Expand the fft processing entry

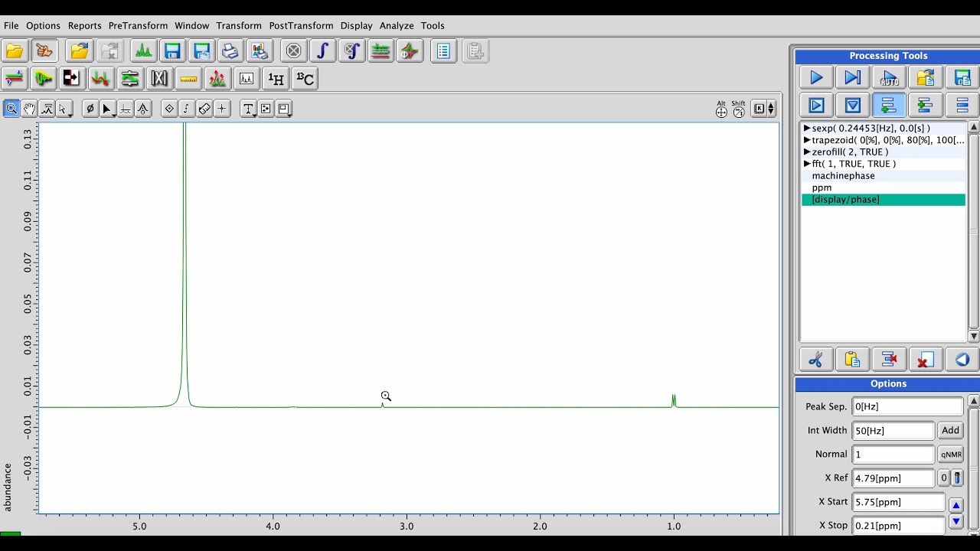[807, 164]
